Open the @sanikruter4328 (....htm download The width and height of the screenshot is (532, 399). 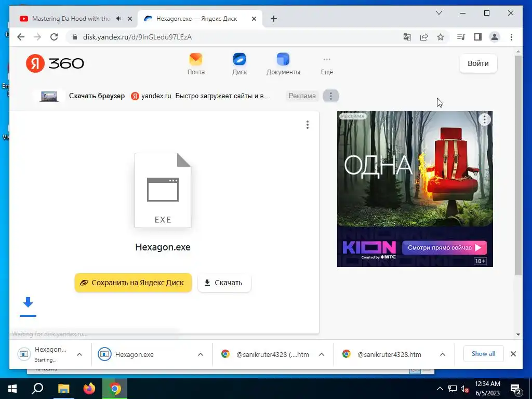264,354
